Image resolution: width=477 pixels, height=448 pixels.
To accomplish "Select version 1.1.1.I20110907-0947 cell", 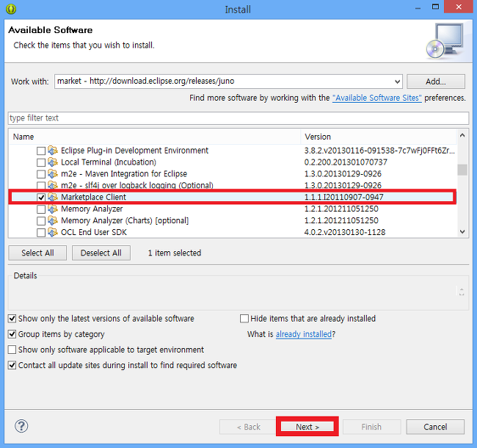I will click(x=343, y=198).
